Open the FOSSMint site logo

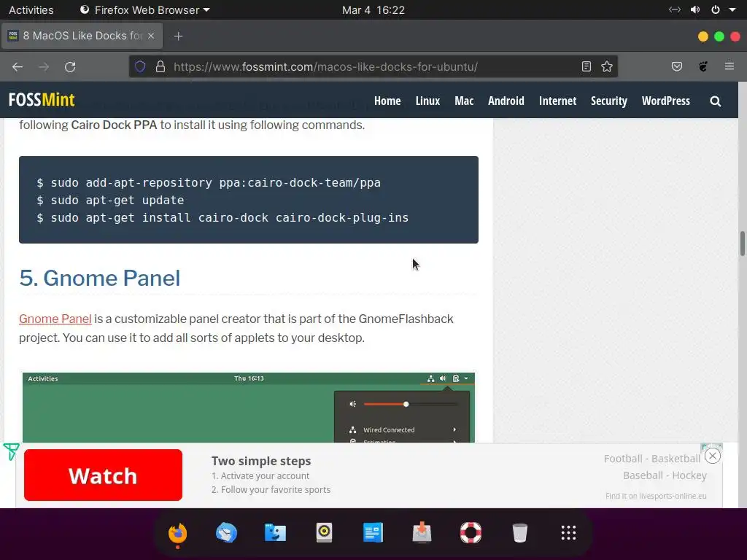(42, 100)
